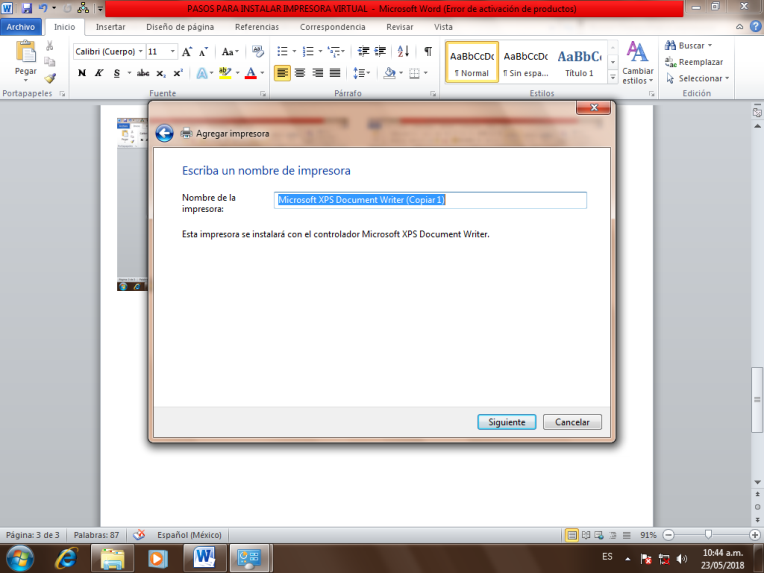Switch to the Correspondencia tab
This screenshot has width=764, height=573.
(332, 27)
